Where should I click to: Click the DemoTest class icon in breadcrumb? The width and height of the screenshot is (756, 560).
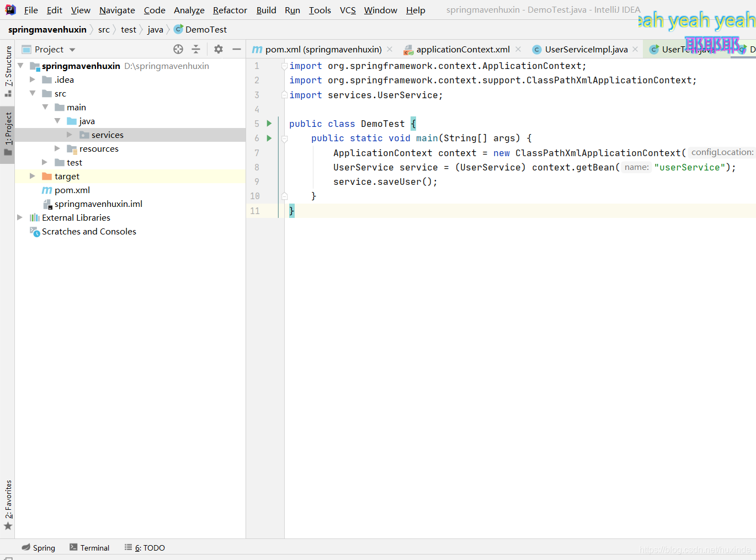click(x=178, y=29)
